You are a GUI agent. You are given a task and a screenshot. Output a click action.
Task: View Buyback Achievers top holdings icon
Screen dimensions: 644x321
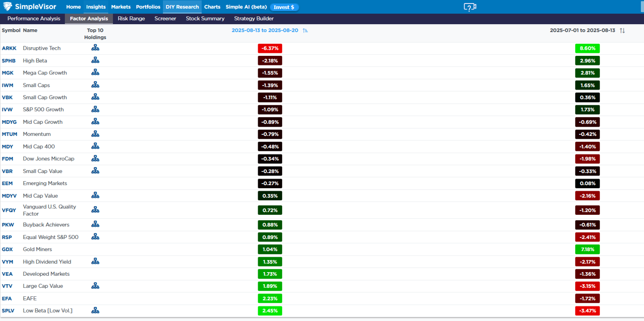click(x=95, y=225)
